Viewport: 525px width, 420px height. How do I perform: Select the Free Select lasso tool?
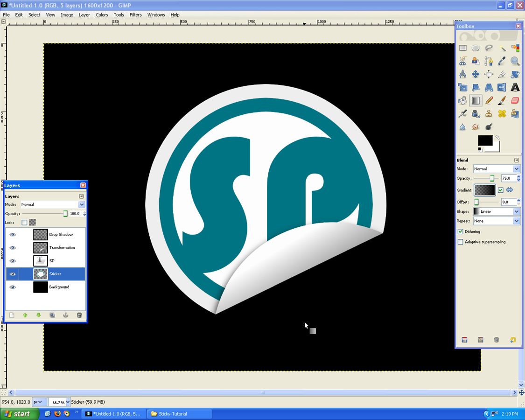tap(489, 48)
